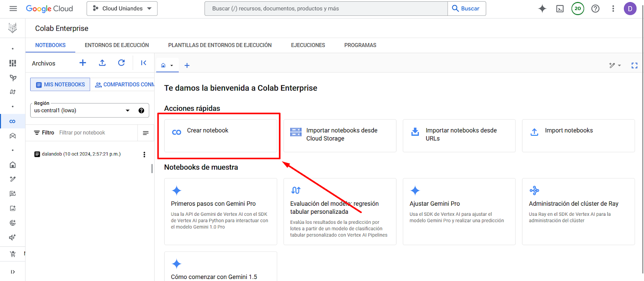Choose Importar notebooks desde Cloud Storage
This screenshot has width=644, height=281.
pyautogui.click(x=340, y=136)
